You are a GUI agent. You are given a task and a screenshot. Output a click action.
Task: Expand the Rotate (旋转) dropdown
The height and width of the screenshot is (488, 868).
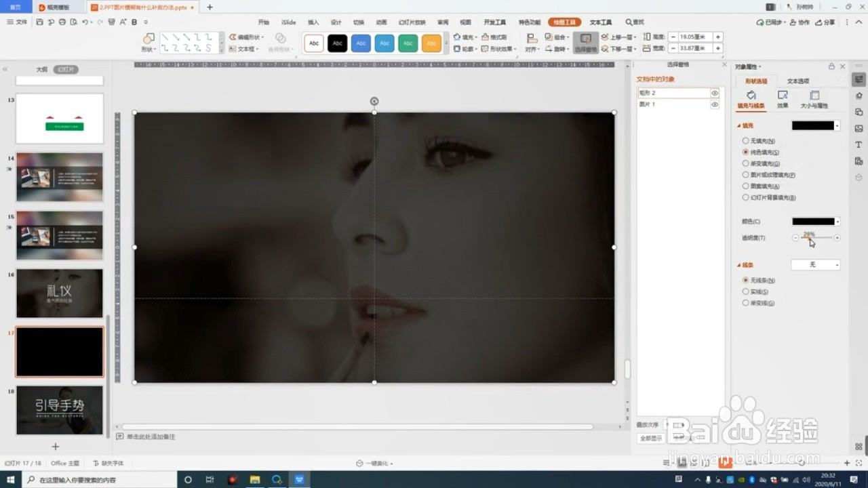[x=568, y=49]
